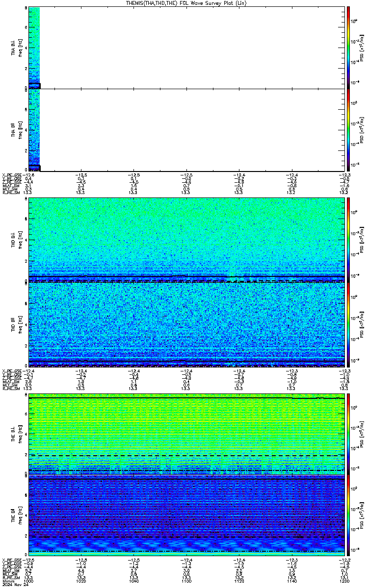Click the THA B-parallel panel colorbar
Image resolution: width=368 pixels, height=588 pixels.
(348, 130)
